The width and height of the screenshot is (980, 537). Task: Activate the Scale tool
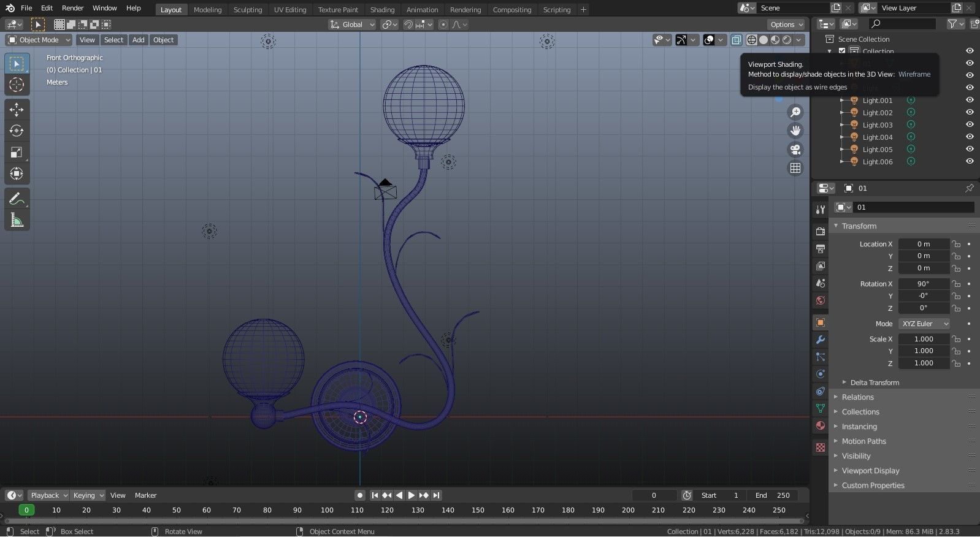17,152
